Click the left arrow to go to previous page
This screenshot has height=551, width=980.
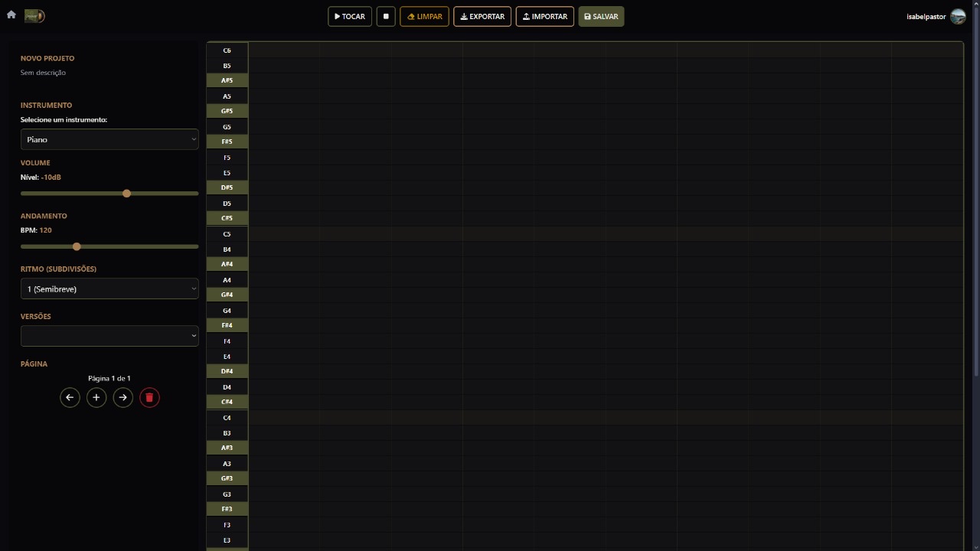pyautogui.click(x=70, y=397)
